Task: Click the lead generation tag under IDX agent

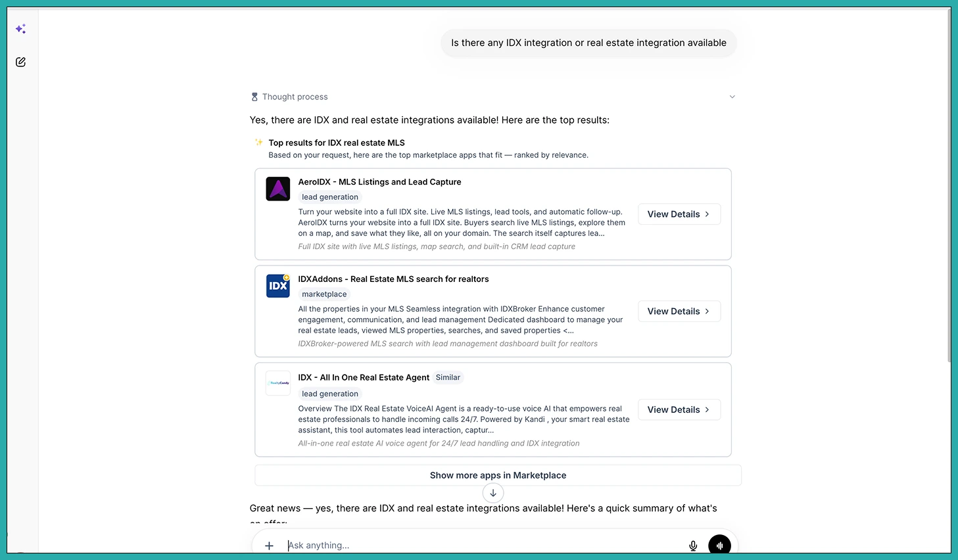Action: [x=330, y=394]
